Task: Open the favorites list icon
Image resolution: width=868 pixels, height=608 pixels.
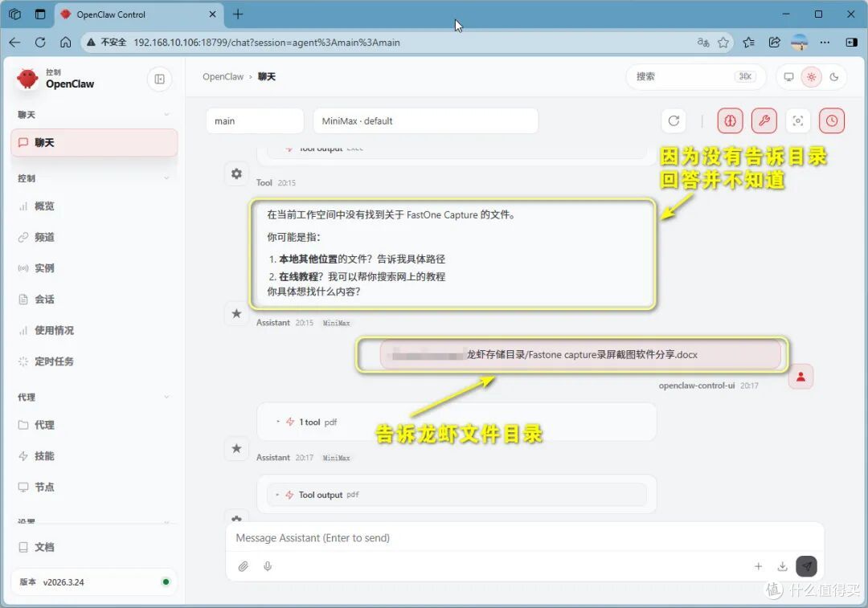Action: [749, 43]
